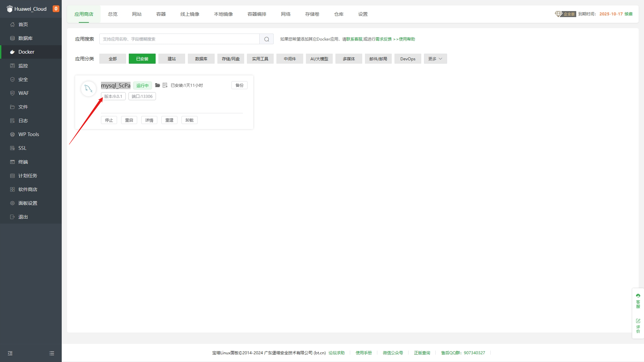
Task: Switch to the 总览 tab
Action: point(113,14)
